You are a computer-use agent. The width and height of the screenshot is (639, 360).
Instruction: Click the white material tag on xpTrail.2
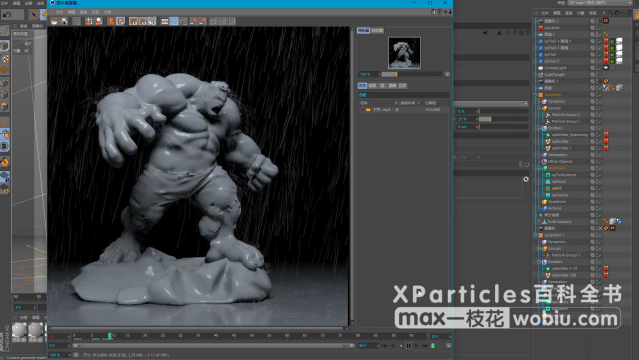(619, 61)
